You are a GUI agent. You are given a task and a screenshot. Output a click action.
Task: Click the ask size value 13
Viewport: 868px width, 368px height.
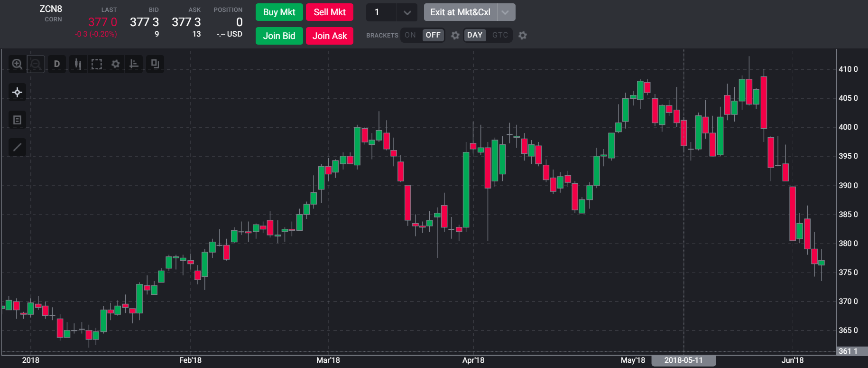pos(197,34)
